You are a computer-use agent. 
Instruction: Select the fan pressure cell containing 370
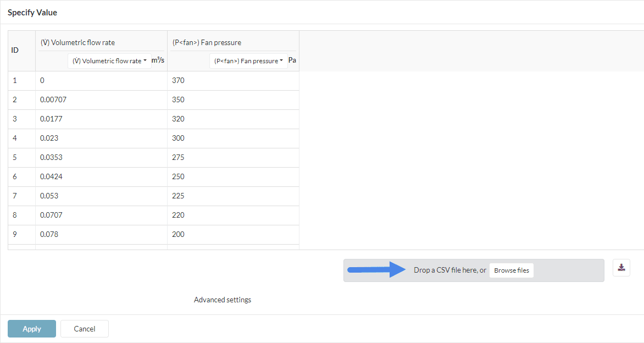click(x=233, y=80)
